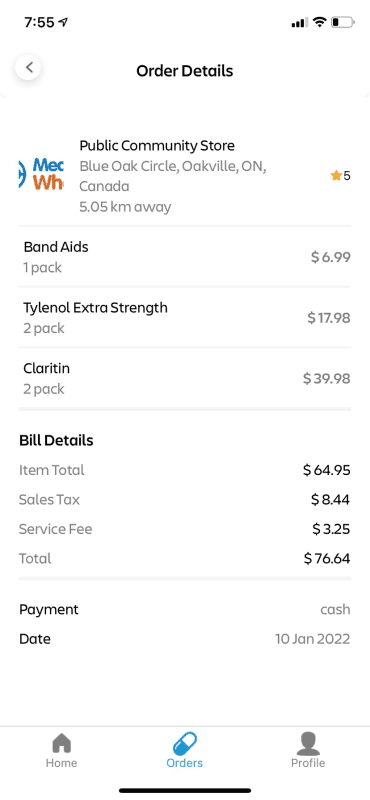This screenshot has width=370, height=800.
Task: Select the Orders pill icon
Action: pyautogui.click(x=185, y=742)
